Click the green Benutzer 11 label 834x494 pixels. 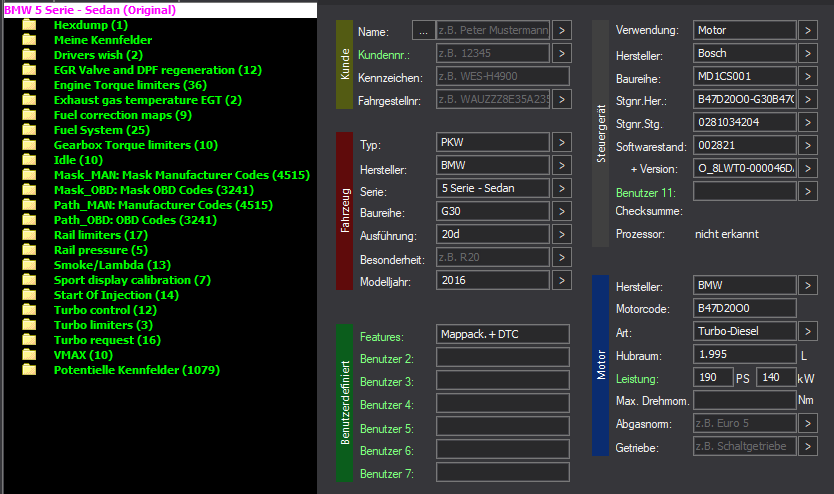(646, 191)
